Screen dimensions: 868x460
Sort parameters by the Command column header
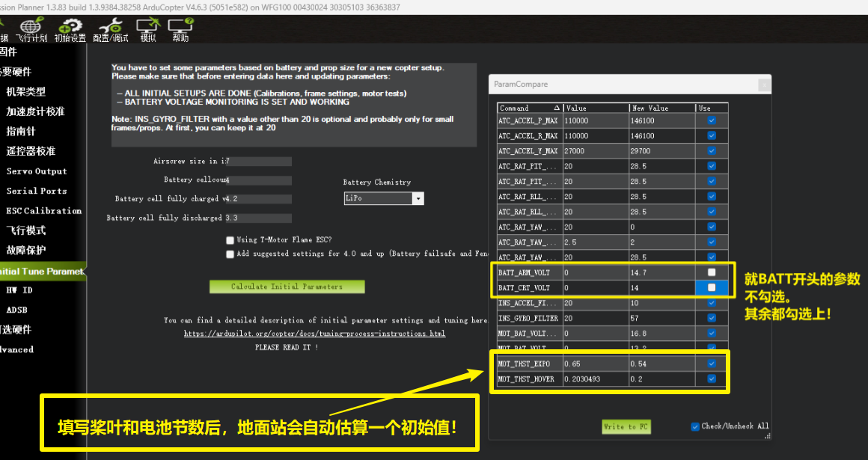[530, 108]
